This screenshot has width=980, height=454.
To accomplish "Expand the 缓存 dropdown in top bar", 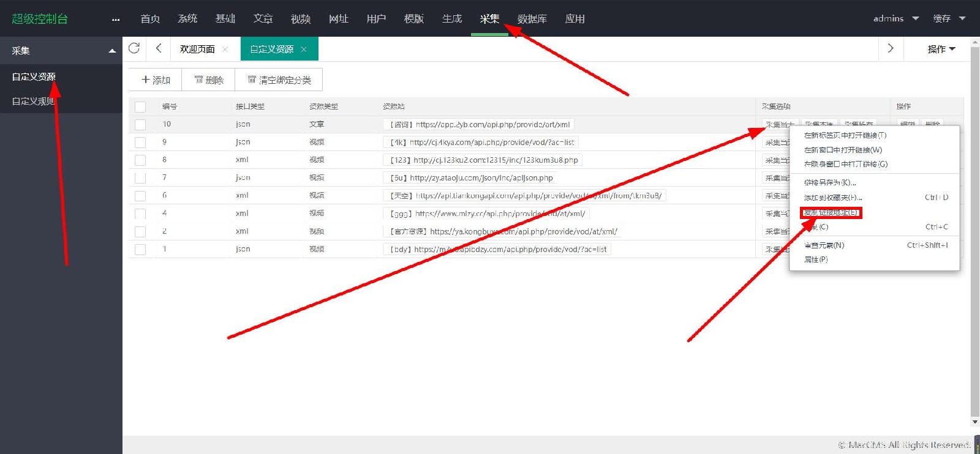I will 949,18.
